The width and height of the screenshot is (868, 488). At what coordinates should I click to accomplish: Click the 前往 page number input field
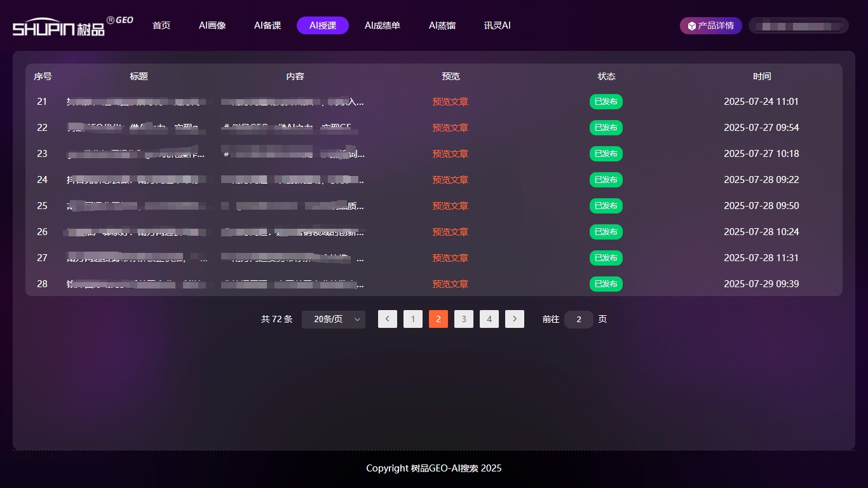(x=578, y=319)
